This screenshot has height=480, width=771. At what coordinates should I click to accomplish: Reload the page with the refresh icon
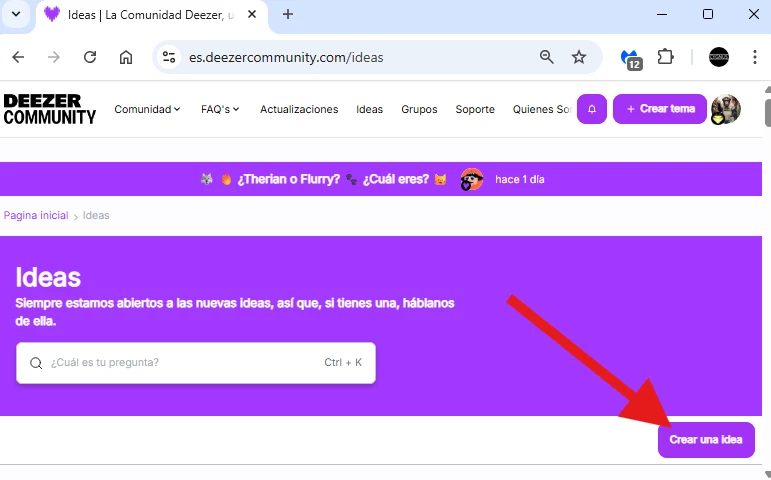(90, 57)
